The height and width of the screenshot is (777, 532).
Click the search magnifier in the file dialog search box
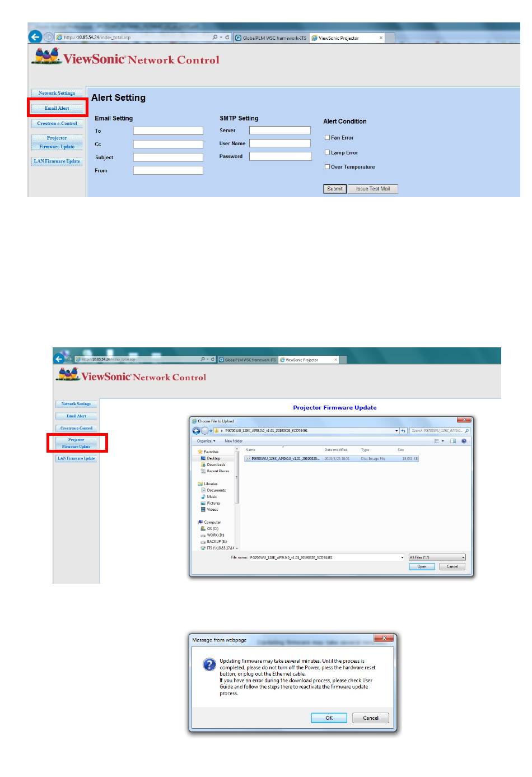(x=467, y=431)
